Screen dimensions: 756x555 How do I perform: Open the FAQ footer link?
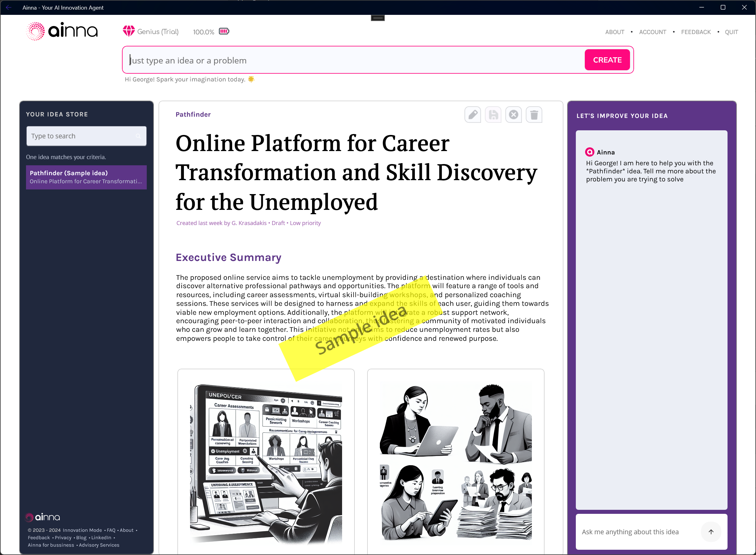pyautogui.click(x=111, y=530)
